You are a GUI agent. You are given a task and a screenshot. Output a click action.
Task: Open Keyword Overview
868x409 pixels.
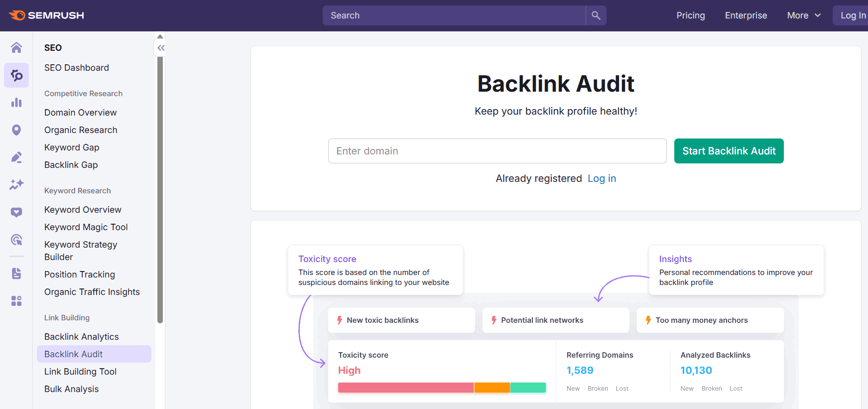[x=83, y=210]
